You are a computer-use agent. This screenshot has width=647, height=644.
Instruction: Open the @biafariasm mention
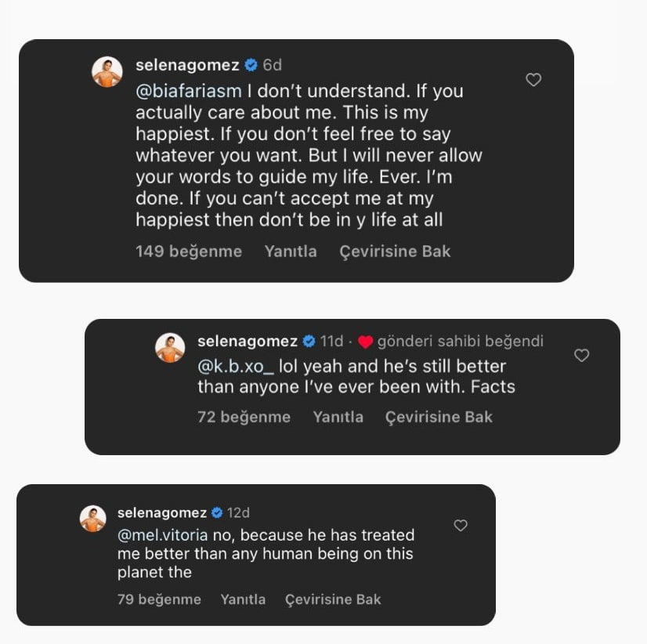(x=188, y=91)
